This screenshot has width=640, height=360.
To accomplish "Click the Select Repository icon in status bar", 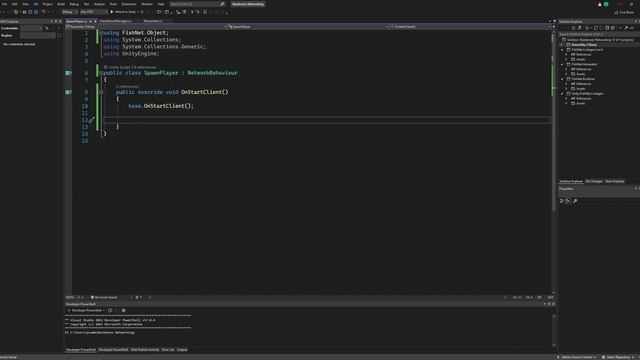I will click(x=604, y=357).
